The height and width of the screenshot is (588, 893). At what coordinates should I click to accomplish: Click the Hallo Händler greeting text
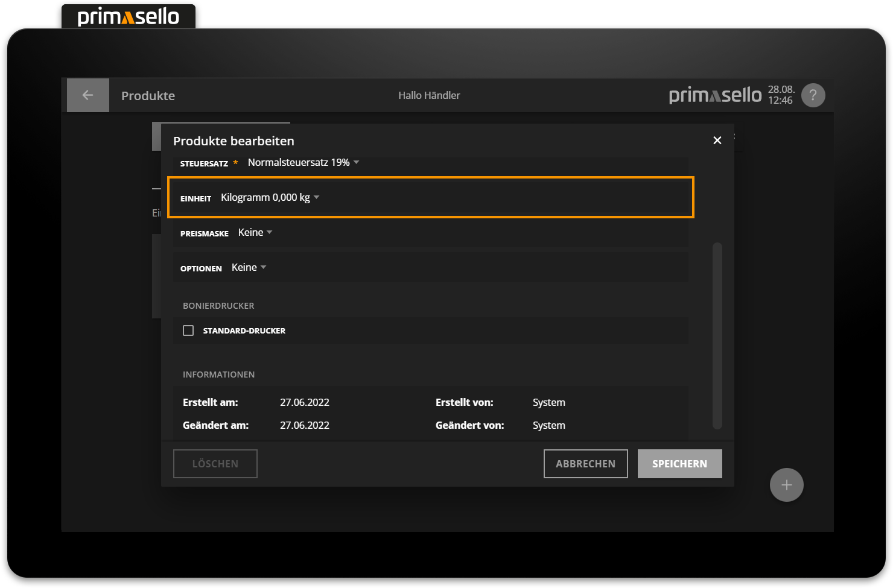(429, 95)
